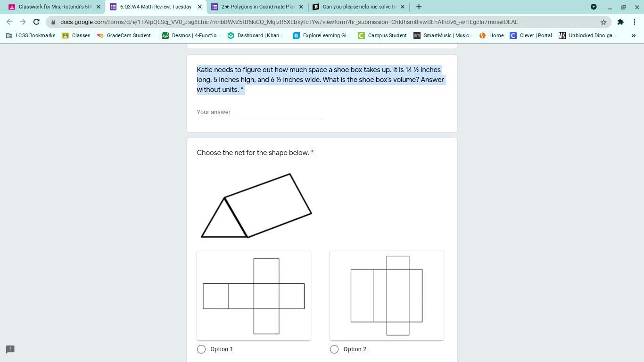Viewport: 644px width, 362px height.
Task: Open the GradeCam Student bookmark
Action: 125,35
